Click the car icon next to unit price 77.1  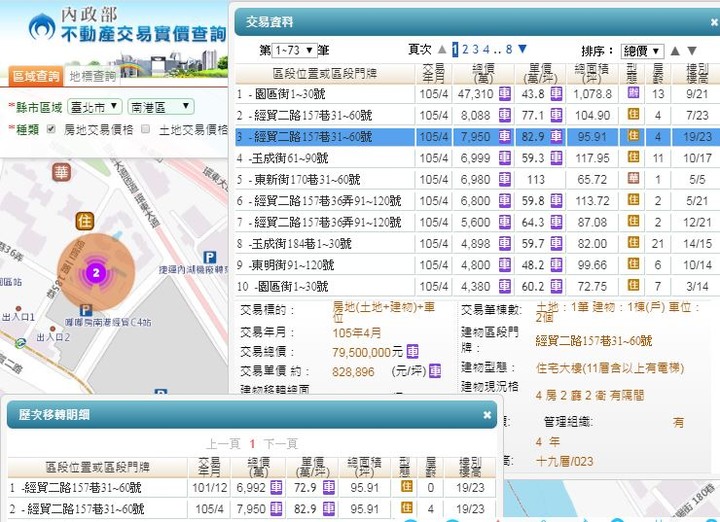(x=556, y=115)
